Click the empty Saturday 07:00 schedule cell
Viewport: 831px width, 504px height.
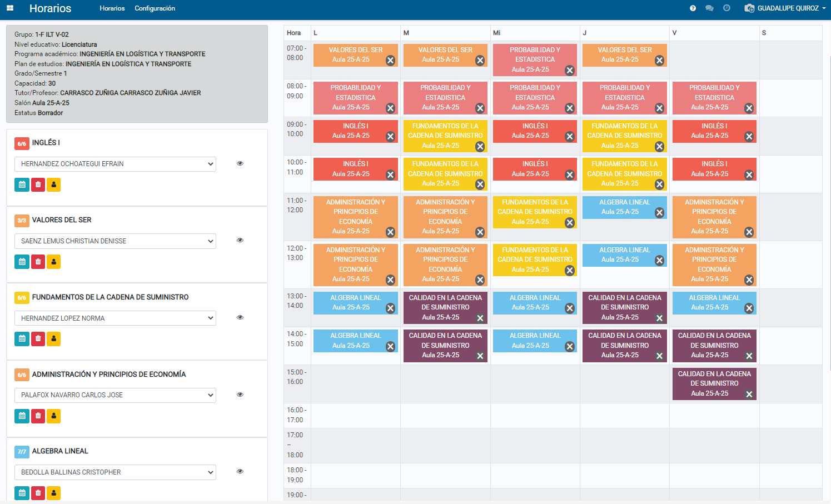coord(790,59)
